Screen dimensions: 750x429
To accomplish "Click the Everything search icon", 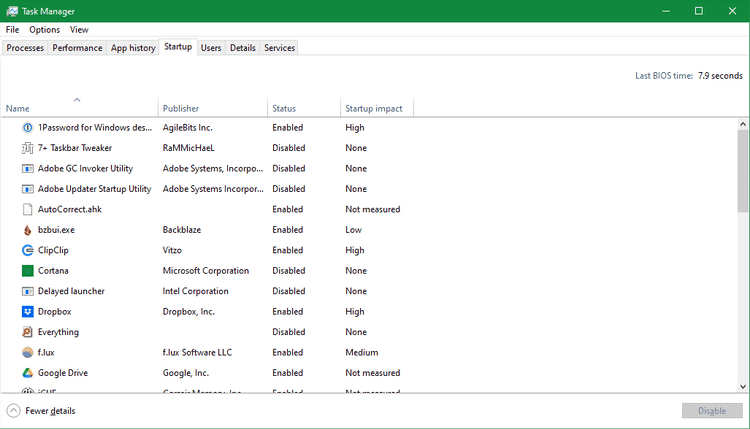I will click(x=28, y=332).
